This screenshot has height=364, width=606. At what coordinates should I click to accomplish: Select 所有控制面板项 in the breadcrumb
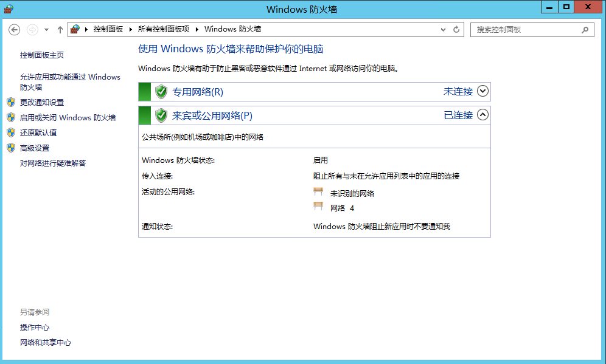[164, 29]
